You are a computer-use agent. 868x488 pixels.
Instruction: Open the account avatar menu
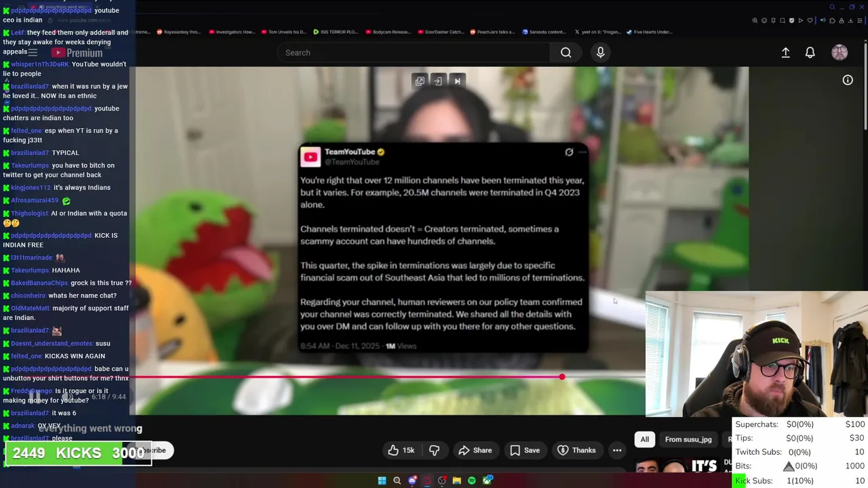[840, 52]
